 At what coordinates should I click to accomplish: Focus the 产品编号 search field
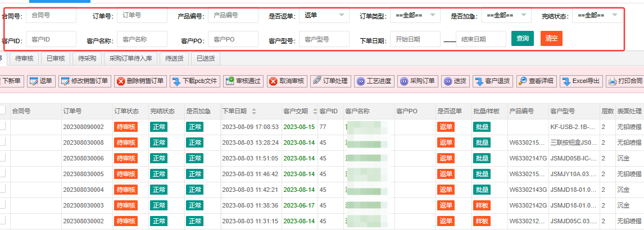(233, 15)
